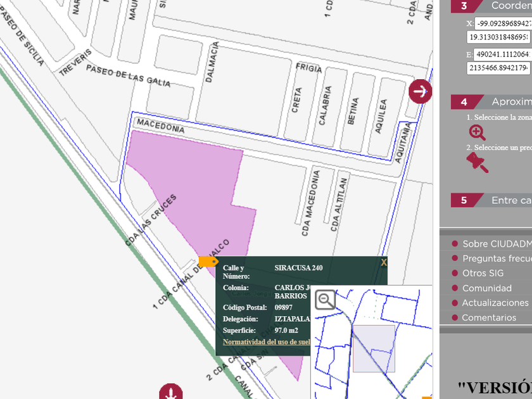This screenshot has height=399, width=532.
Task: Click the E easting coordinate field
Action: click(502, 54)
